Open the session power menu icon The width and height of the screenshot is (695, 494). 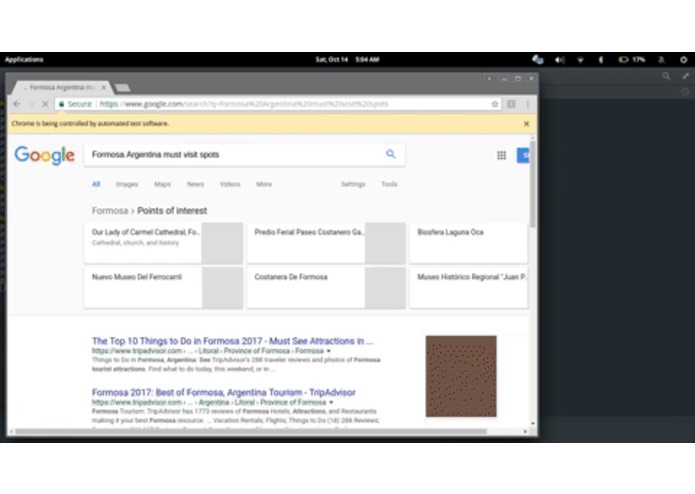[683, 59]
